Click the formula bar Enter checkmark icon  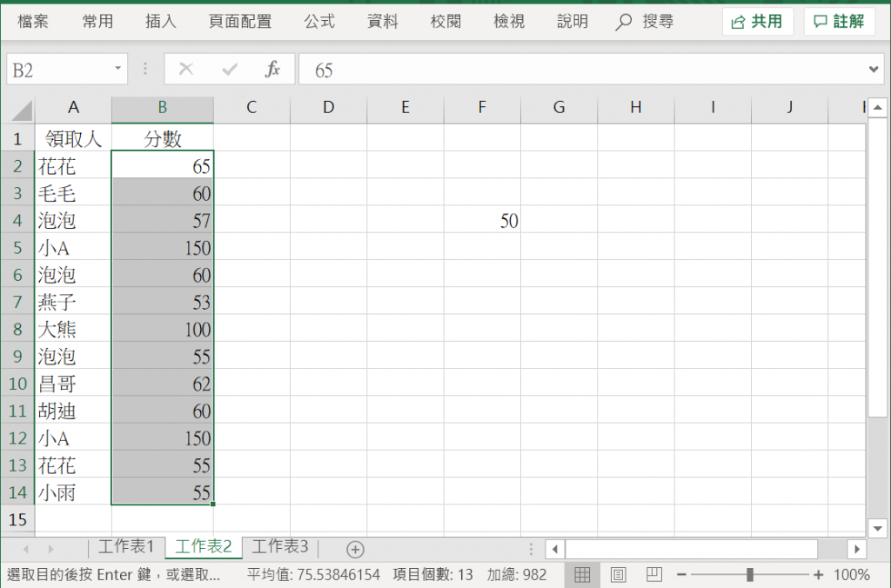(230, 70)
